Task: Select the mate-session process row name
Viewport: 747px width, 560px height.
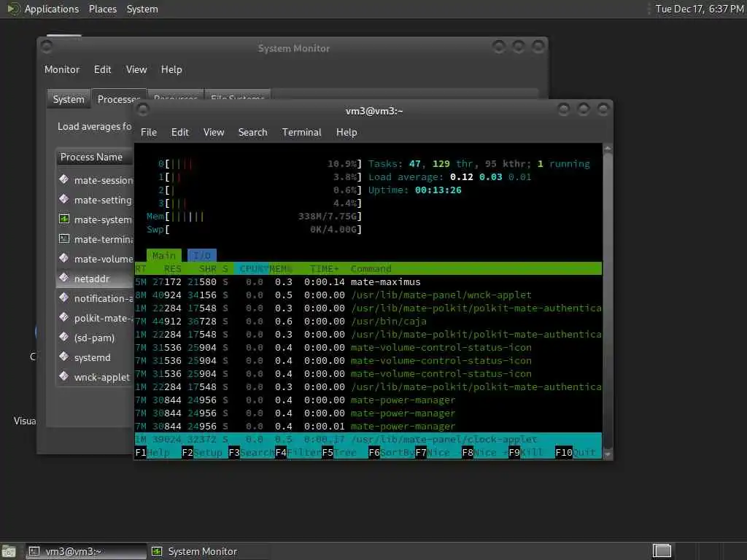Action: (x=104, y=181)
